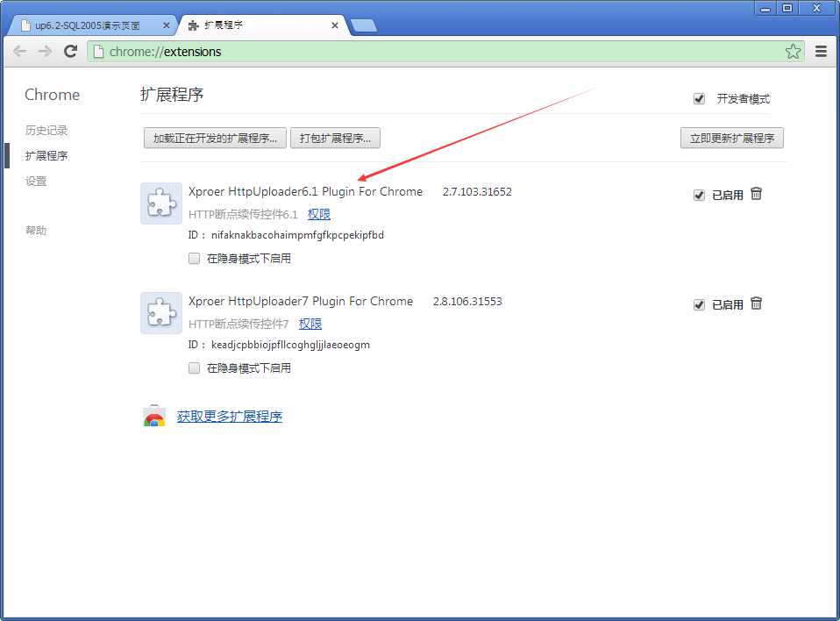Screen dimensions: 840x621
Task: Click the 打包扩展程序 button
Action: pyautogui.click(x=335, y=139)
